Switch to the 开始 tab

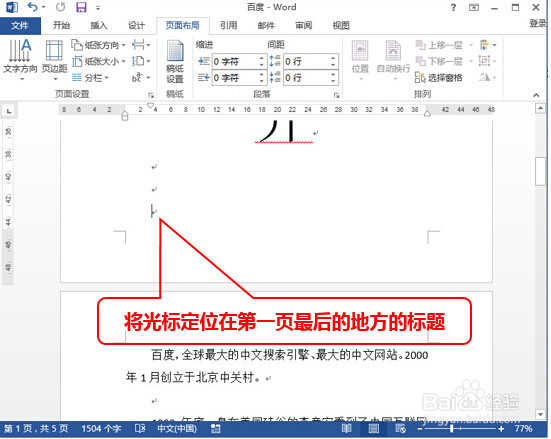(61, 25)
